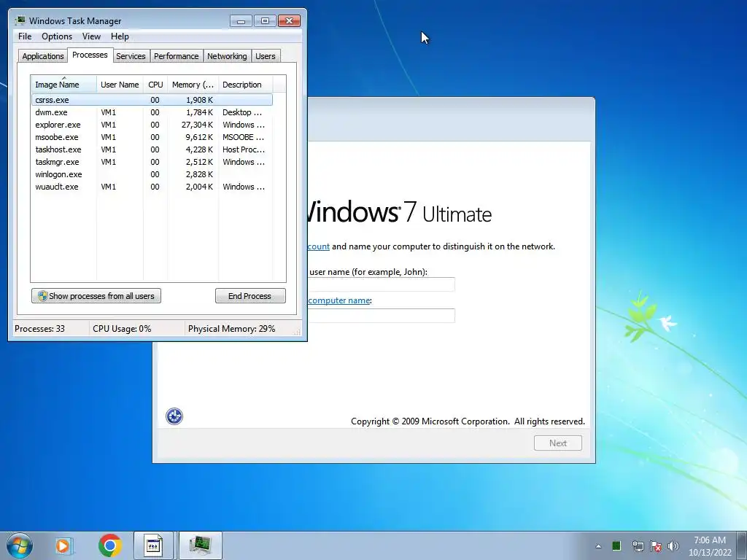747x560 pixels.
Task: Select the csrss.exe process row
Action: coord(152,100)
